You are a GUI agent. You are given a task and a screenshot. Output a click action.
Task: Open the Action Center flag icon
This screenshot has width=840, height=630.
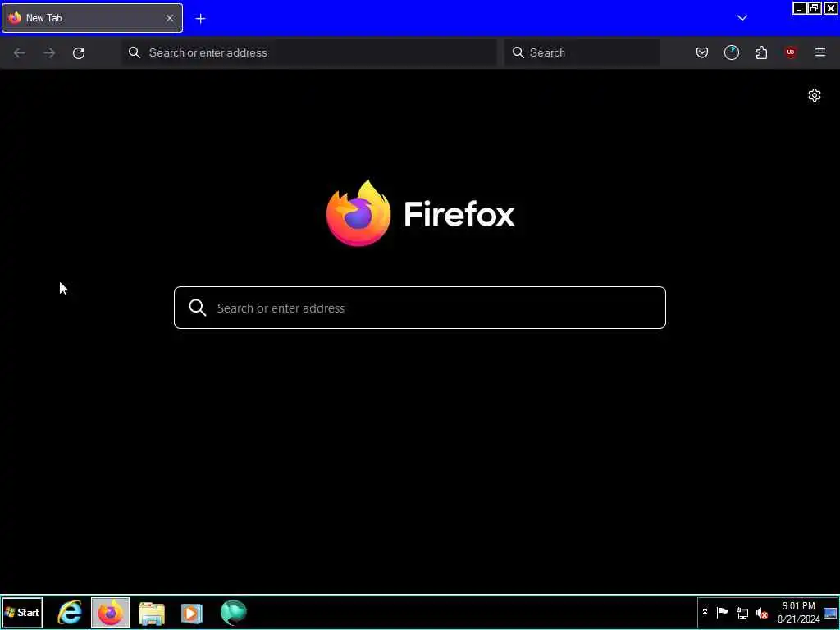click(x=722, y=612)
